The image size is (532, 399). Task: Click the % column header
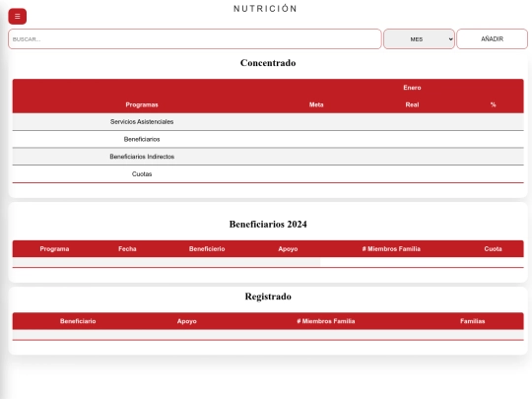click(493, 104)
